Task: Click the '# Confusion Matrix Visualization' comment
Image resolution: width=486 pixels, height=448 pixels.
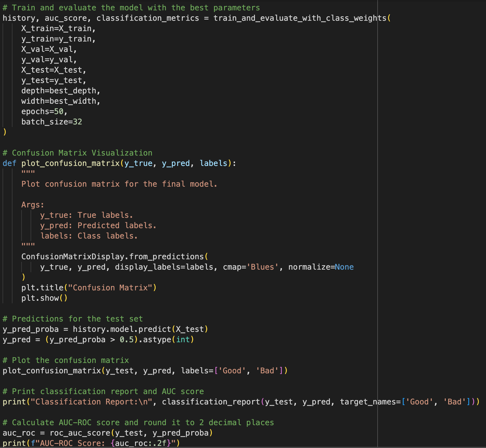Action: pos(78,153)
